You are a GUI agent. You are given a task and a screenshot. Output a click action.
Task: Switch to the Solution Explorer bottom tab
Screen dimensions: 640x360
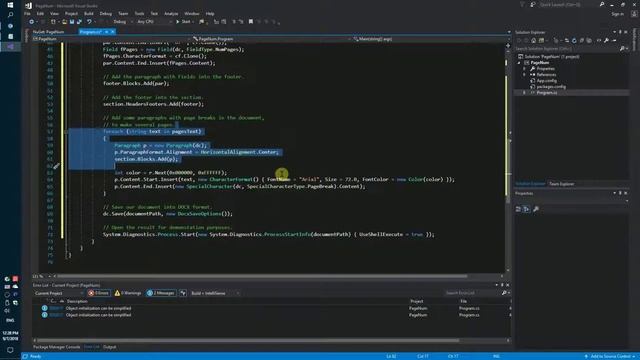[x=530, y=184]
